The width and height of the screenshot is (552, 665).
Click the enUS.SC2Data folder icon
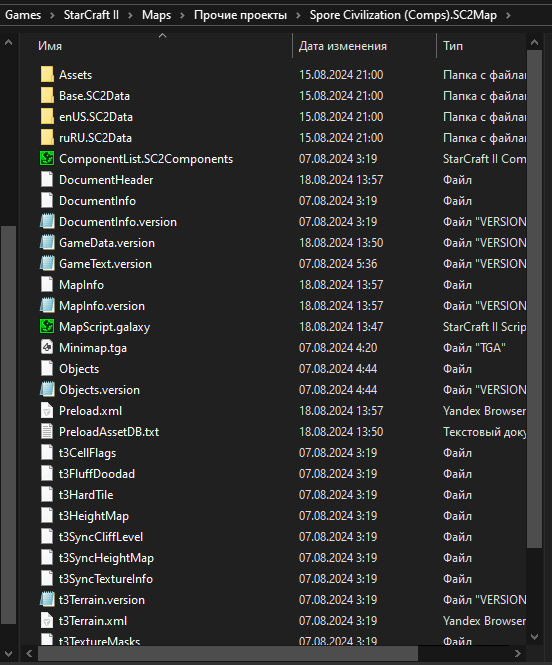tap(47, 117)
